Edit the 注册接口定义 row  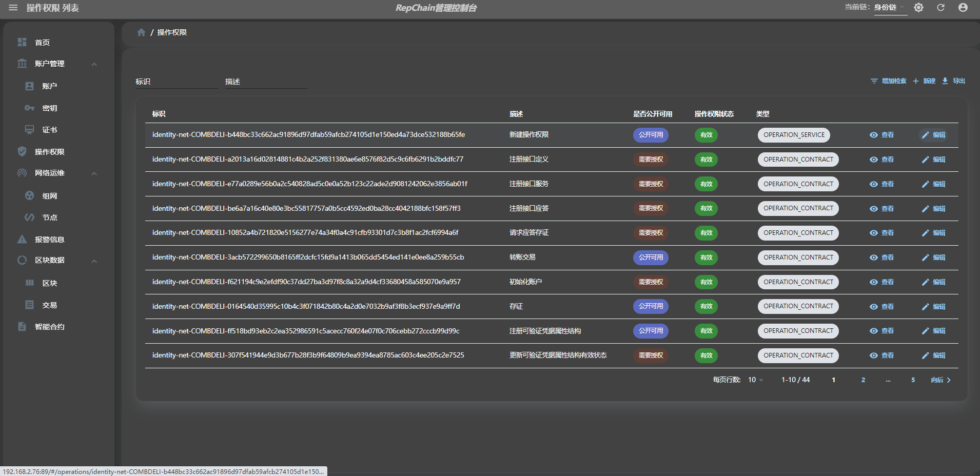point(933,160)
